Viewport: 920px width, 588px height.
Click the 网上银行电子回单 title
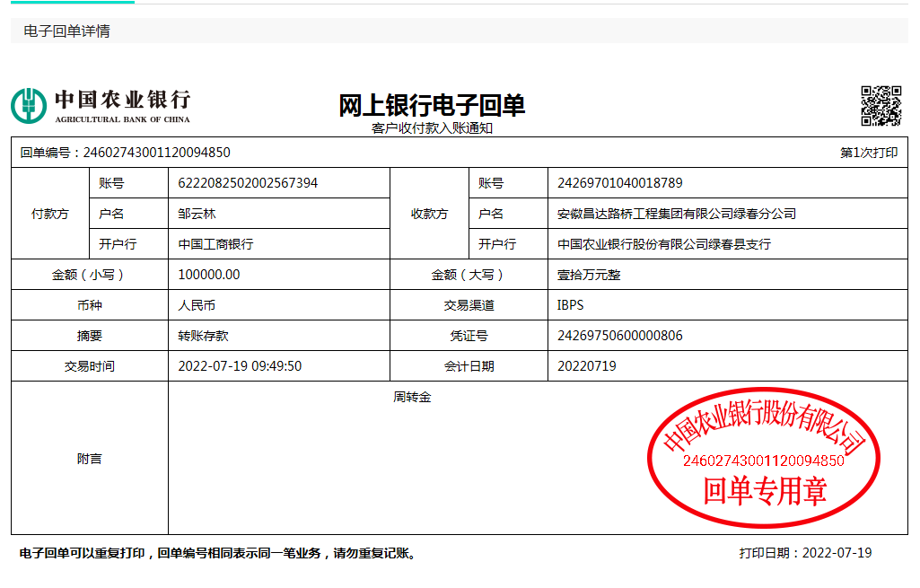pos(432,105)
